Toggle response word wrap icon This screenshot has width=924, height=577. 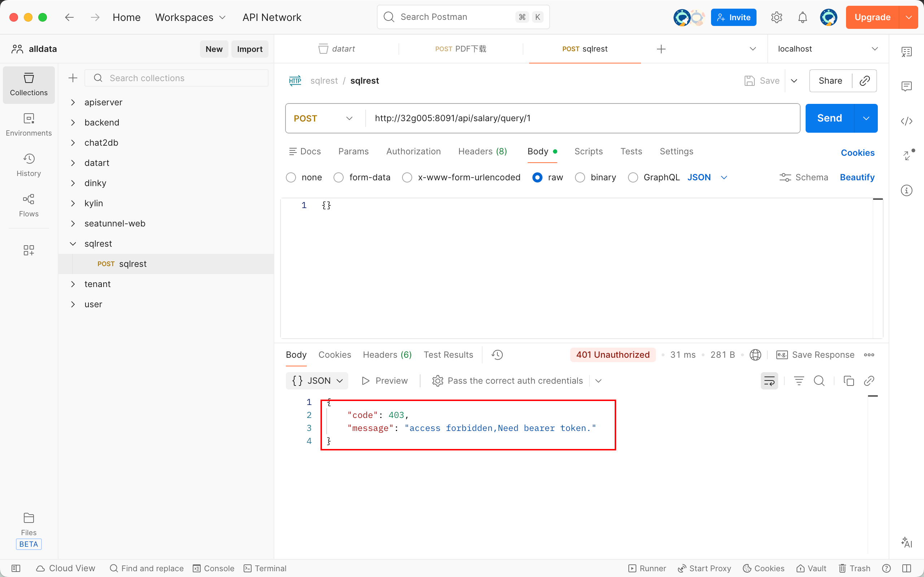click(769, 381)
